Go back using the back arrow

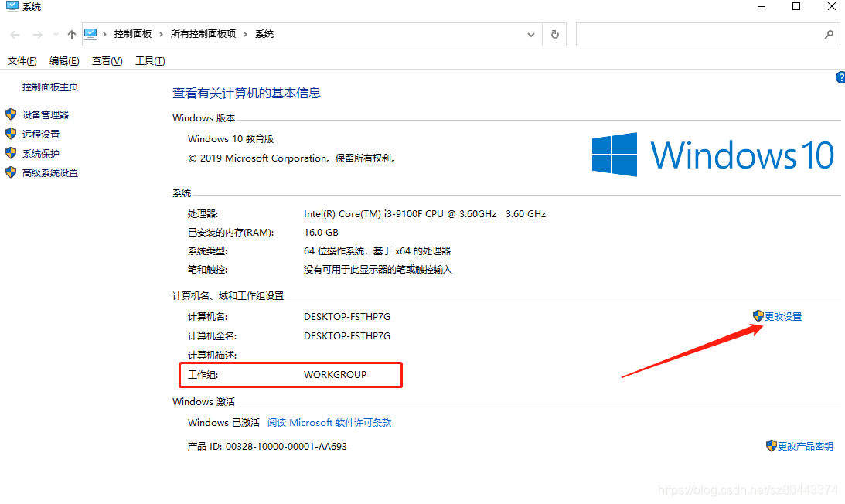click(15, 35)
